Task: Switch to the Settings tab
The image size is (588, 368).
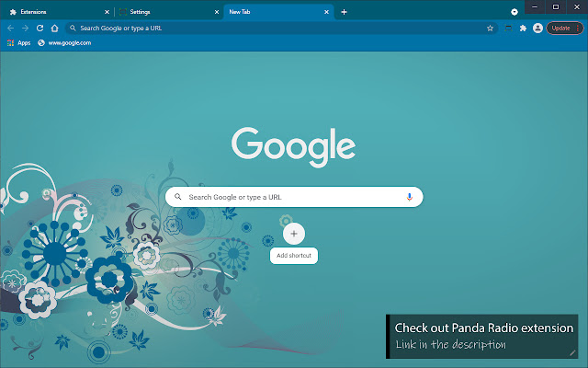Action: (x=168, y=12)
